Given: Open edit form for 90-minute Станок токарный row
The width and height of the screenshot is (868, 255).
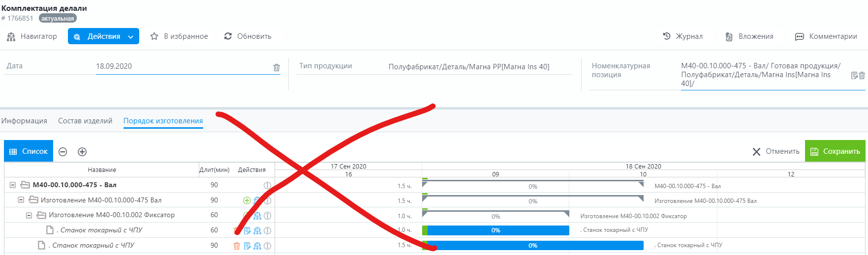Looking at the screenshot, I should coord(248,246).
